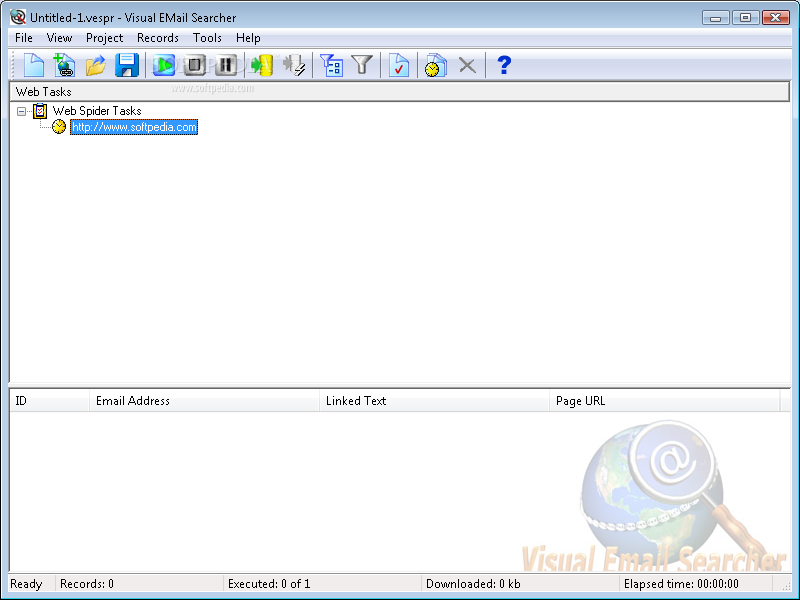Open the Project menu
The height and width of the screenshot is (600, 800).
click(x=105, y=38)
